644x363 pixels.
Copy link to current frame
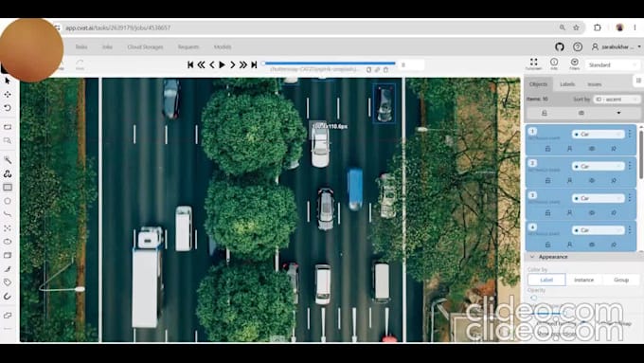pyautogui.click(x=378, y=70)
